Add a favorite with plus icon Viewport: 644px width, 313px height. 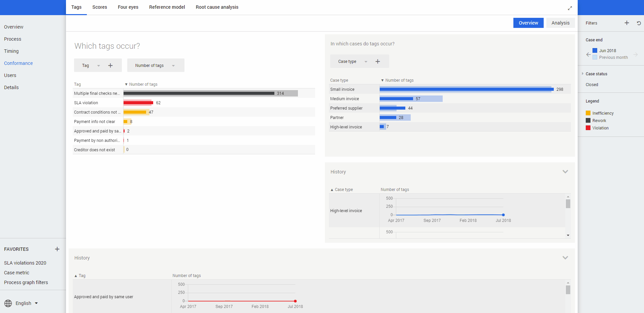pyautogui.click(x=57, y=249)
